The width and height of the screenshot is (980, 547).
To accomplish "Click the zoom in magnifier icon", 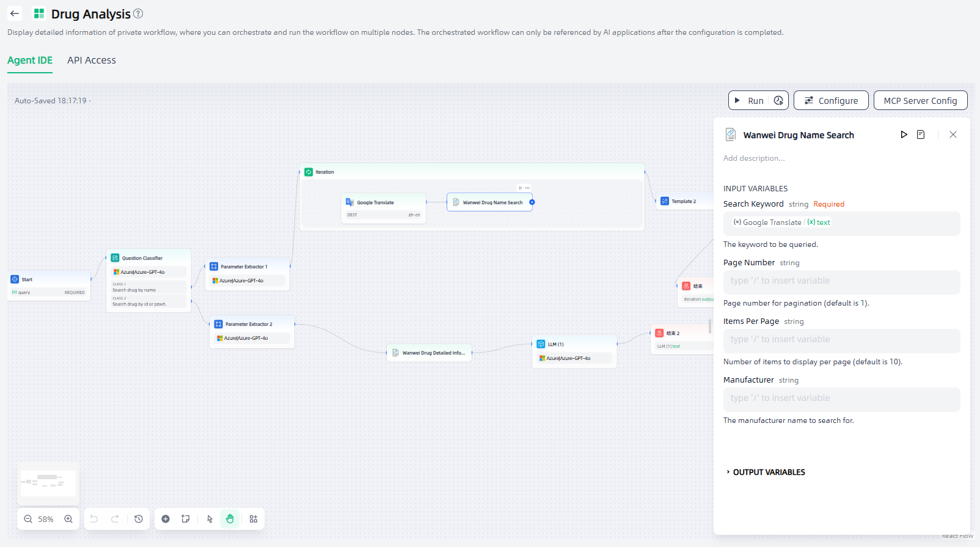I will click(x=68, y=519).
